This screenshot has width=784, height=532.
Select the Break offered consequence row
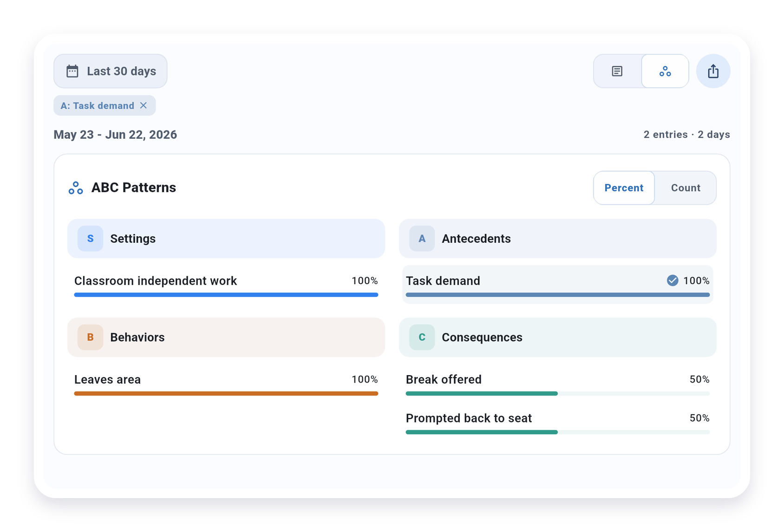point(558,383)
